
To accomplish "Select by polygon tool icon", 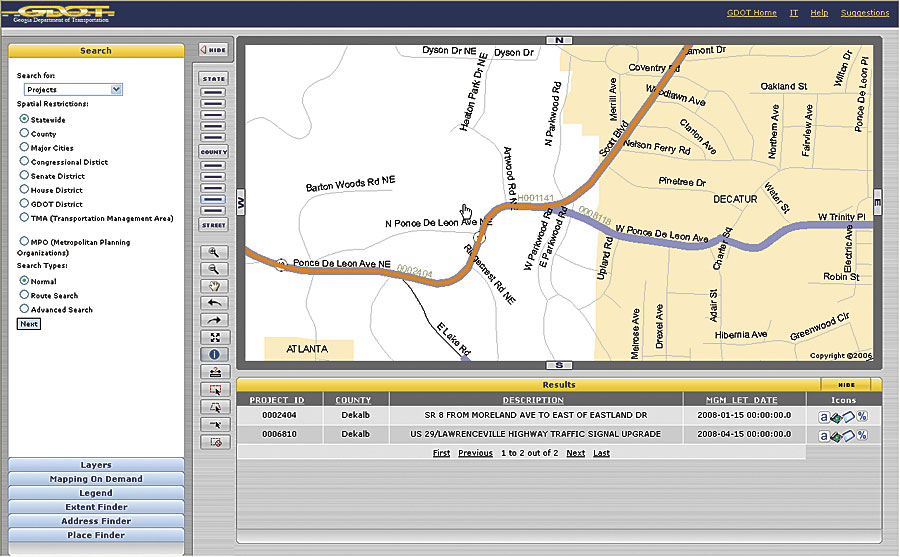I will (214, 407).
